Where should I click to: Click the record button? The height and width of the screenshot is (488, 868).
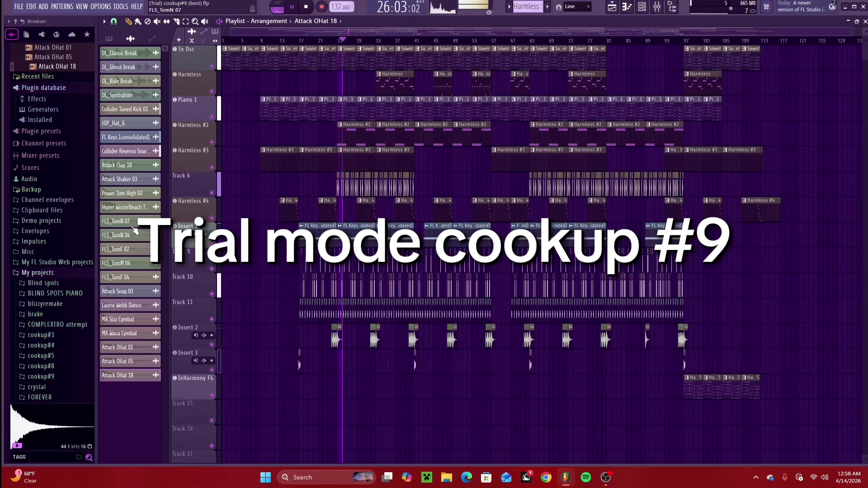pyautogui.click(x=321, y=7)
